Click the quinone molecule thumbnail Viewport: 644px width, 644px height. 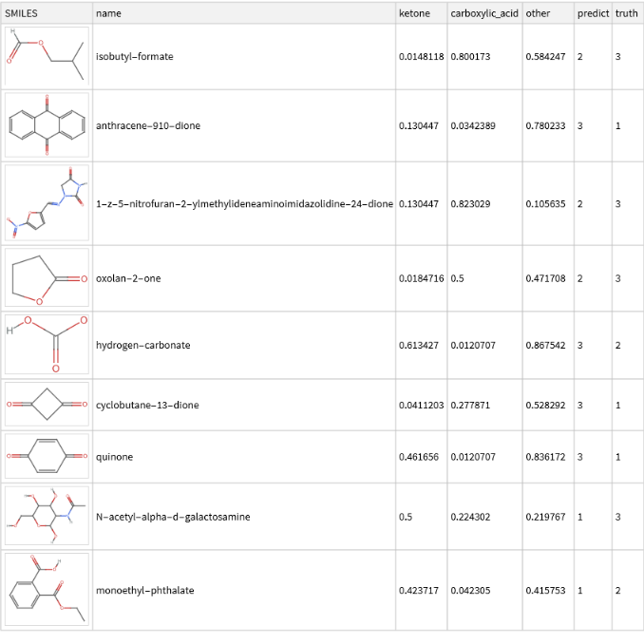[x=47, y=457]
